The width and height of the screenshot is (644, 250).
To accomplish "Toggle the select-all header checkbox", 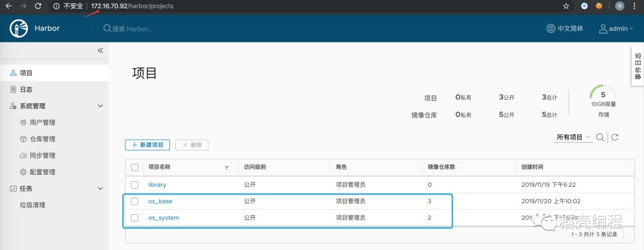I will pos(135,167).
